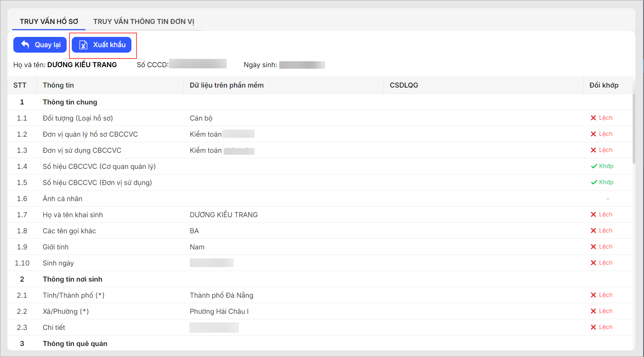This screenshot has height=357, width=644.
Task: Click red X icon for Giới tính row
Action: pos(593,247)
